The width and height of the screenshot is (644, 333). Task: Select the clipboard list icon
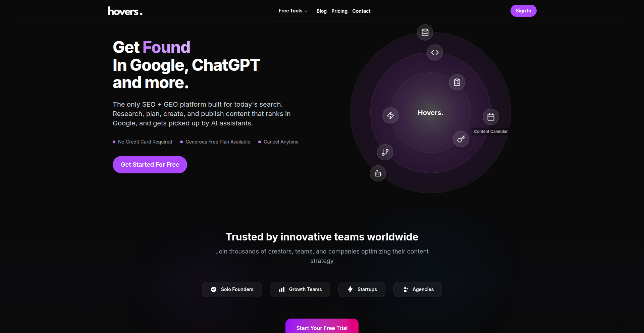coord(457,82)
